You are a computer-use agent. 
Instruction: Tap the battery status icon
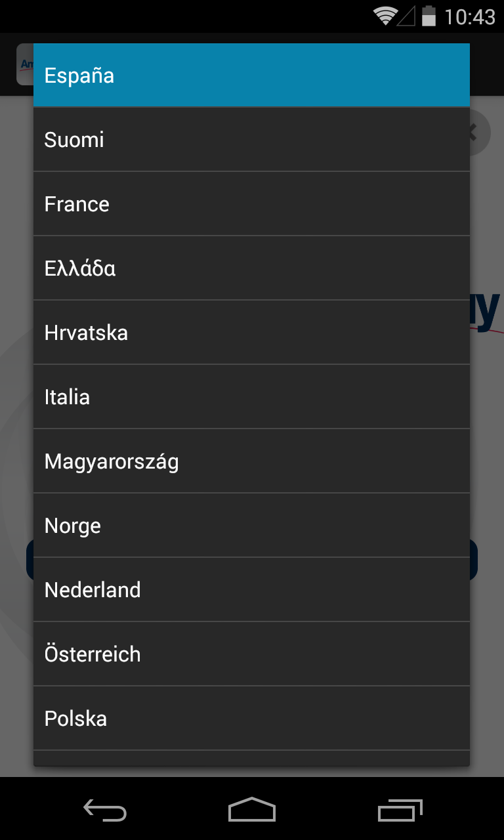[x=429, y=16]
